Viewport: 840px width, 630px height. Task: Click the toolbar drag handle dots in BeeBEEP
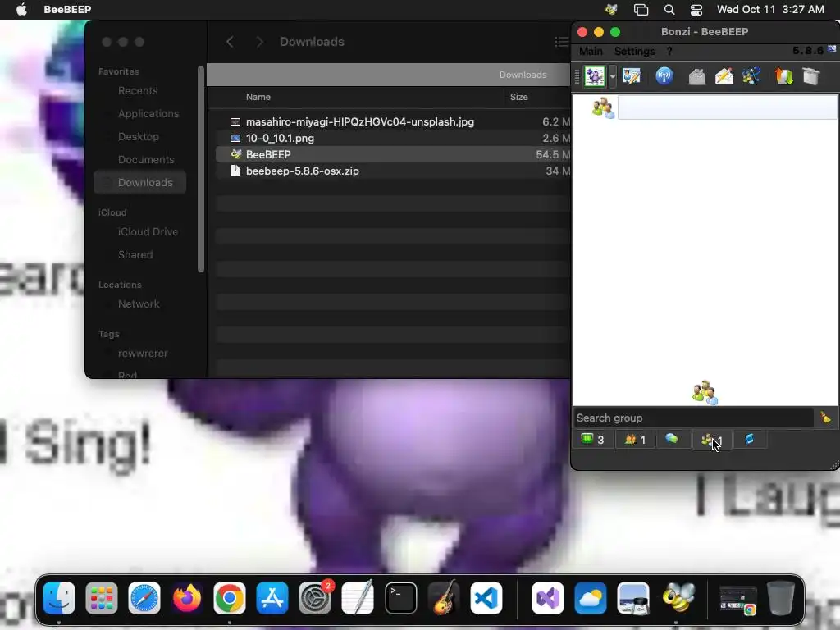click(577, 76)
